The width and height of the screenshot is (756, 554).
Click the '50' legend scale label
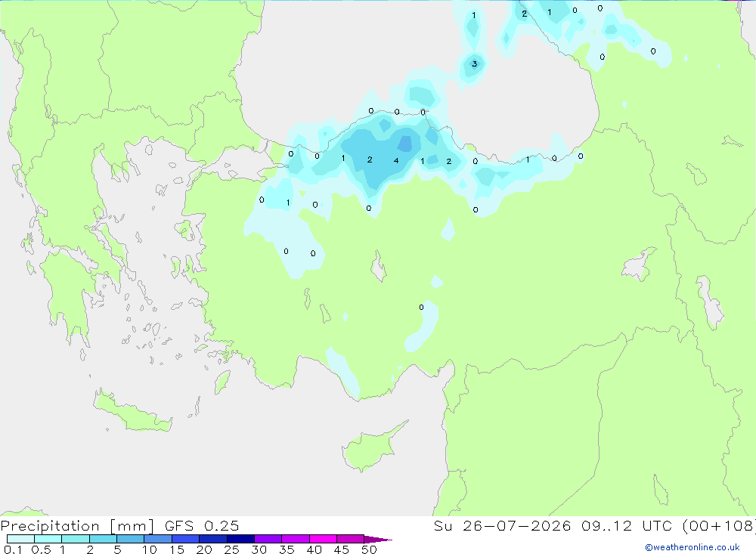click(x=369, y=549)
